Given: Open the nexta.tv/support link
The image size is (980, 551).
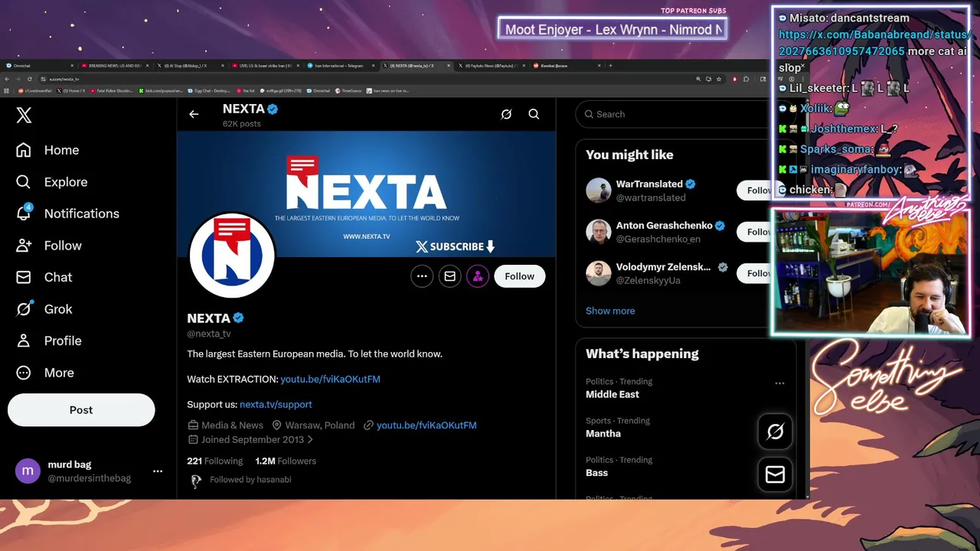Looking at the screenshot, I should (276, 404).
